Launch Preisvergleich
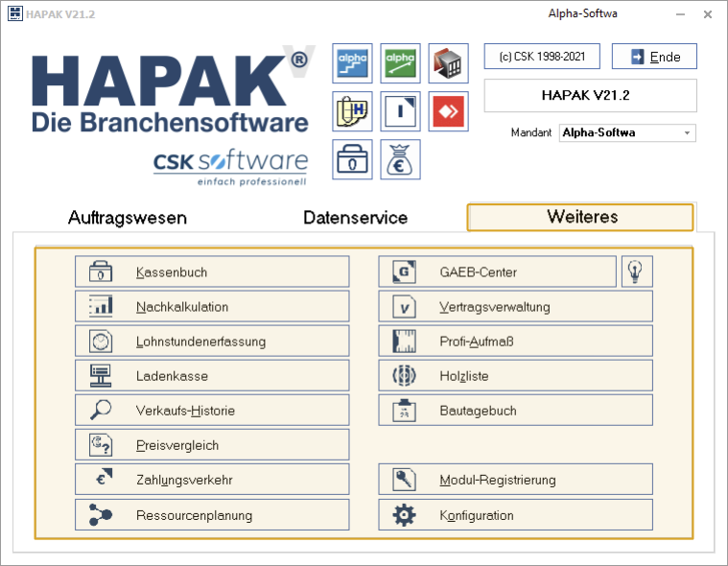Viewport: 728px width, 566px height. 212,445
